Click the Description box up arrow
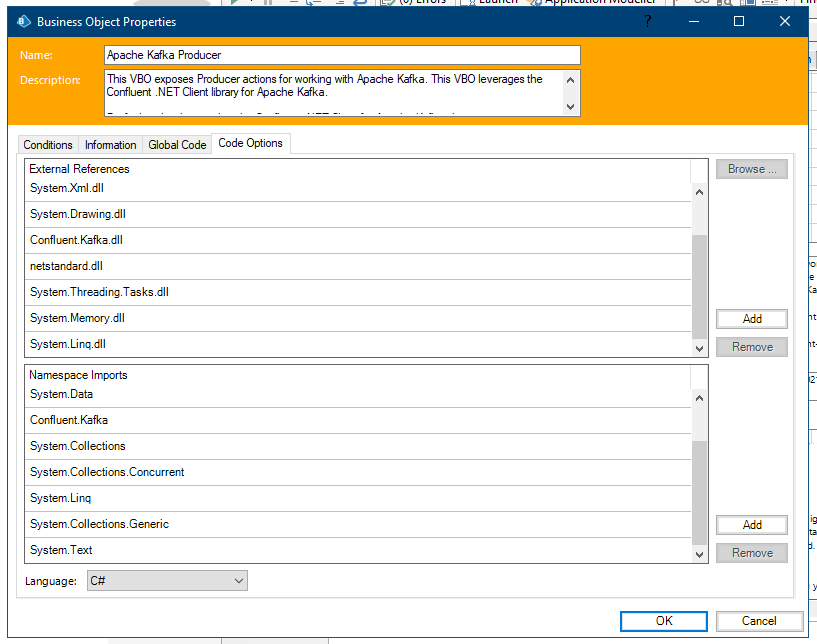This screenshot has height=644, width=817. [571, 80]
